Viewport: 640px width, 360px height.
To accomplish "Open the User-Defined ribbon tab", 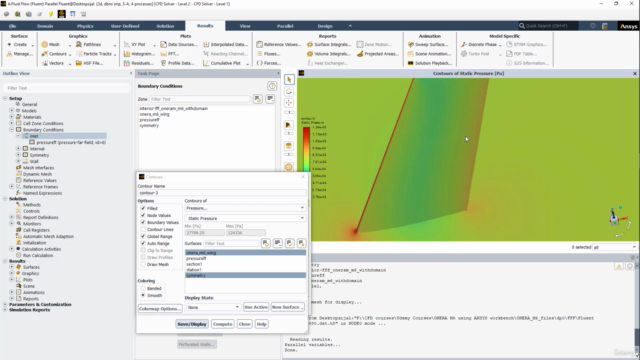I will 125,26.
